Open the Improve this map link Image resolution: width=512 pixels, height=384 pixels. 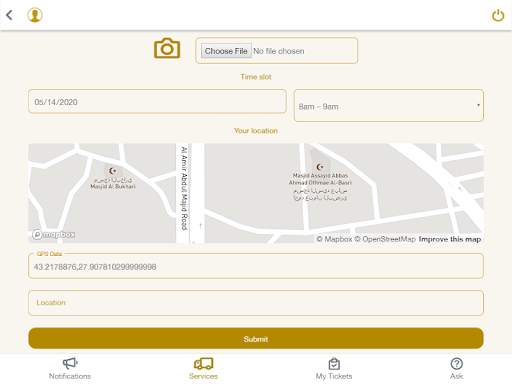point(450,239)
